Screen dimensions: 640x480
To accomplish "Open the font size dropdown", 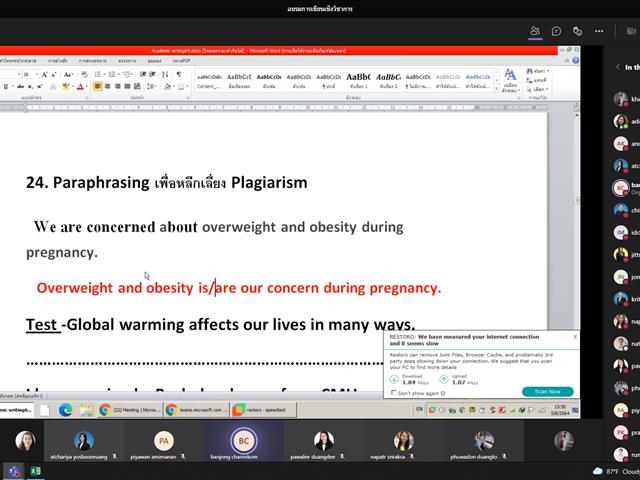I will [37, 74].
